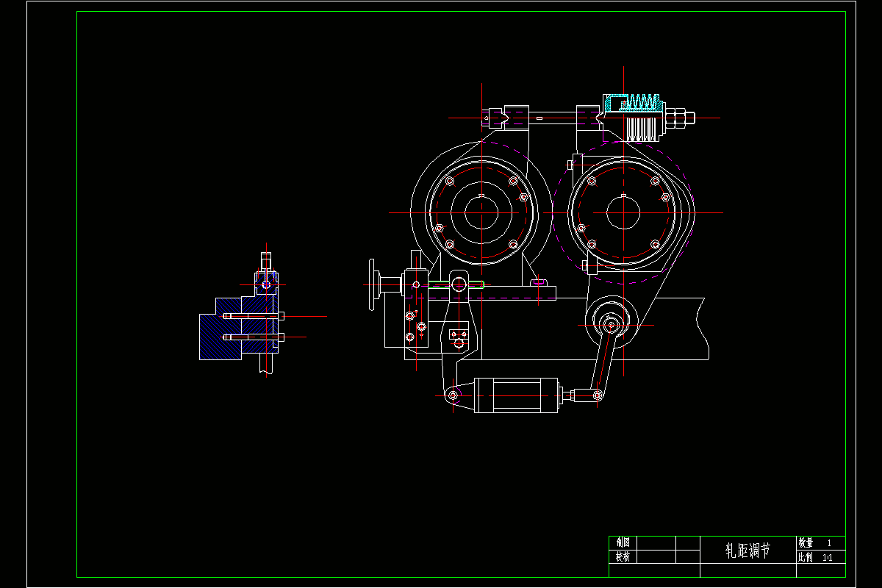Select the '制图' label in the title block
The height and width of the screenshot is (588, 882).
tap(623, 542)
